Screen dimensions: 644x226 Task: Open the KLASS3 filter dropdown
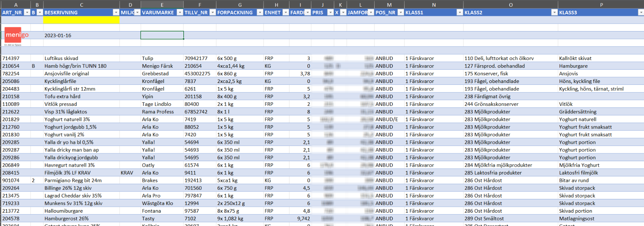641,12
